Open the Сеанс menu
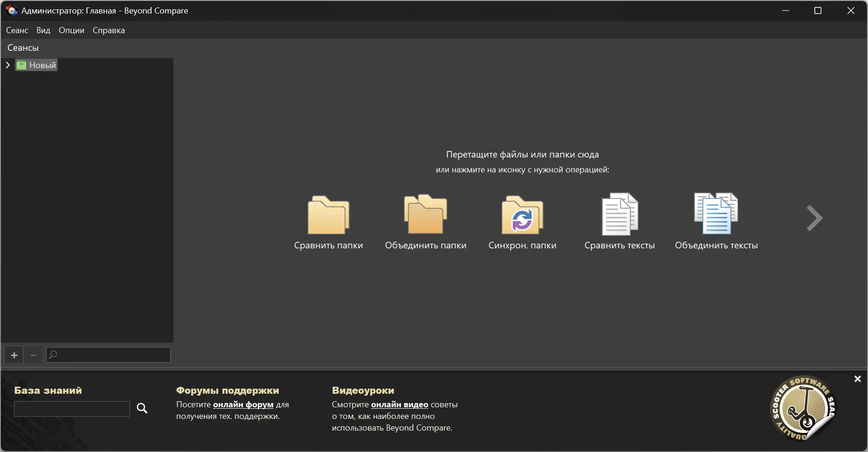868x452 pixels. (x=17, y=30)
